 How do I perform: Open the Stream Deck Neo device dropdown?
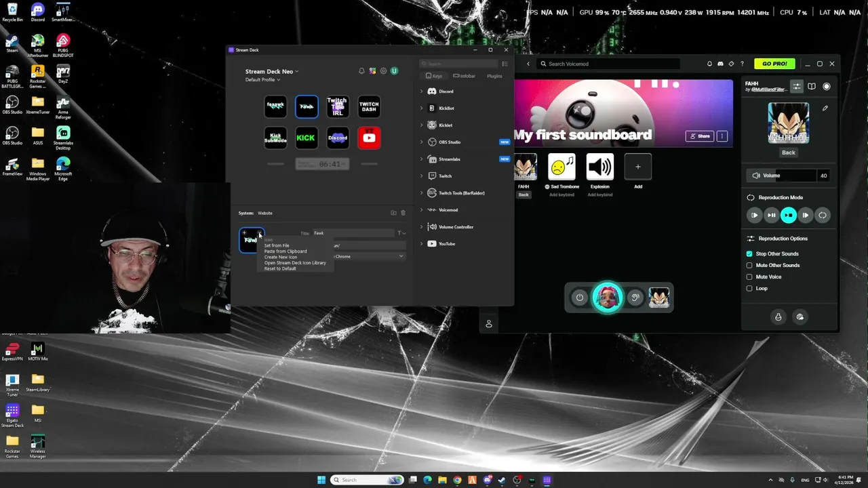tap(272, 71)
